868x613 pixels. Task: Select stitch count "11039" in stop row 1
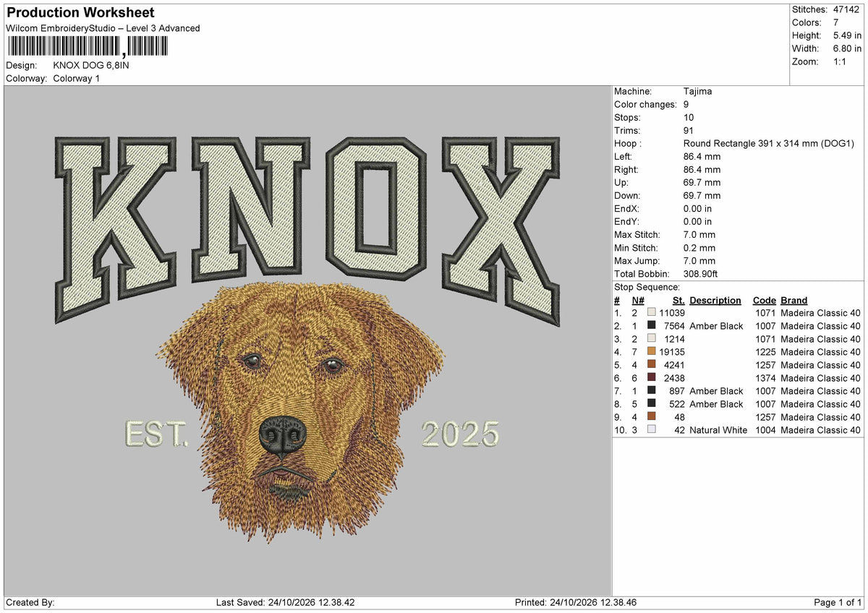(x=672, y=313)
